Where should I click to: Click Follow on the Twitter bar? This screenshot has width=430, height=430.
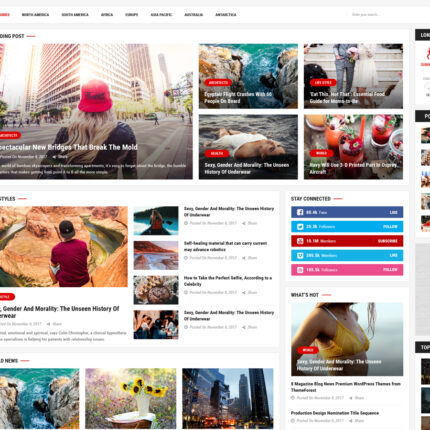390,227
